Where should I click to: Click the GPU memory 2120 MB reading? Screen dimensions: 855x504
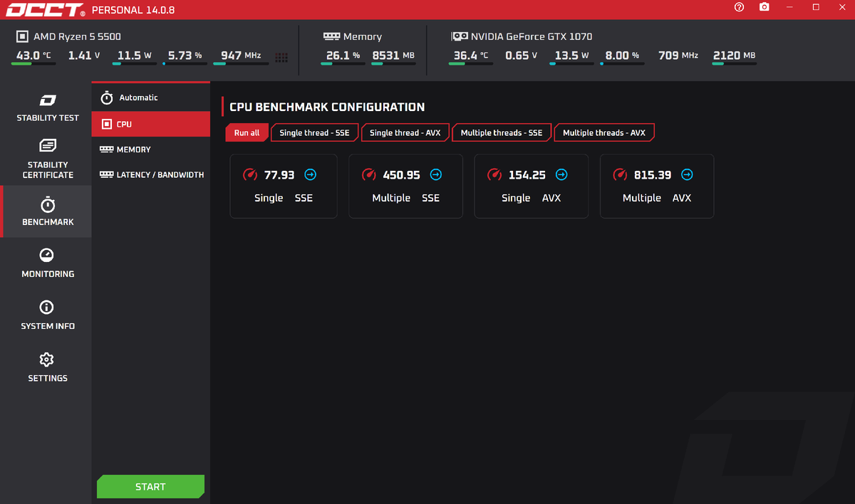[x=735, y=55]
